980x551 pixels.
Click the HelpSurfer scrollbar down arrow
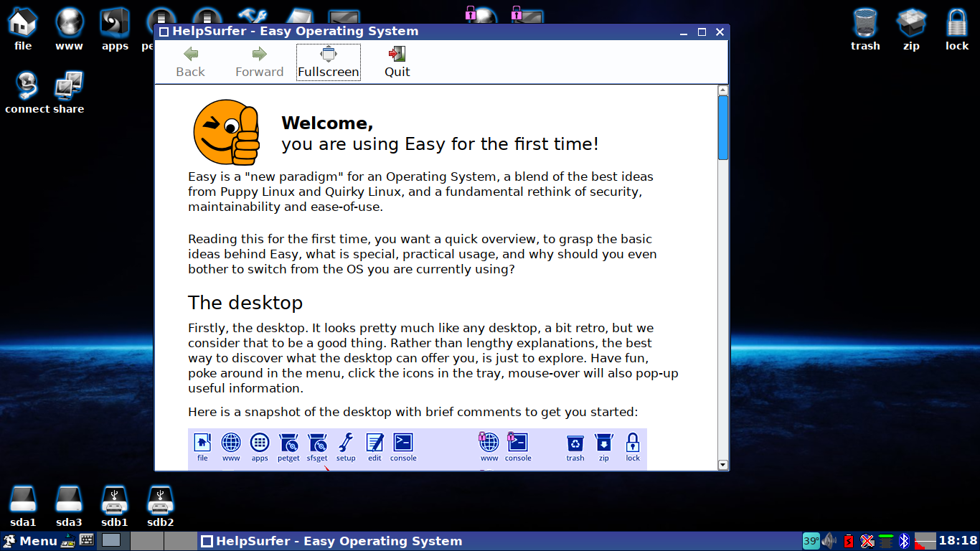[723, 465]
